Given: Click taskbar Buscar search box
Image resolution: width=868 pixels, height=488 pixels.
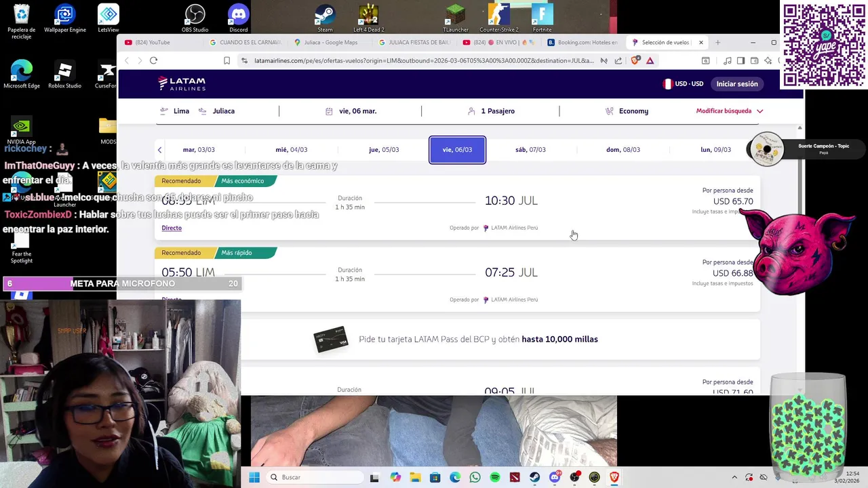Looking at the screenshot, I should coord(314,477).
